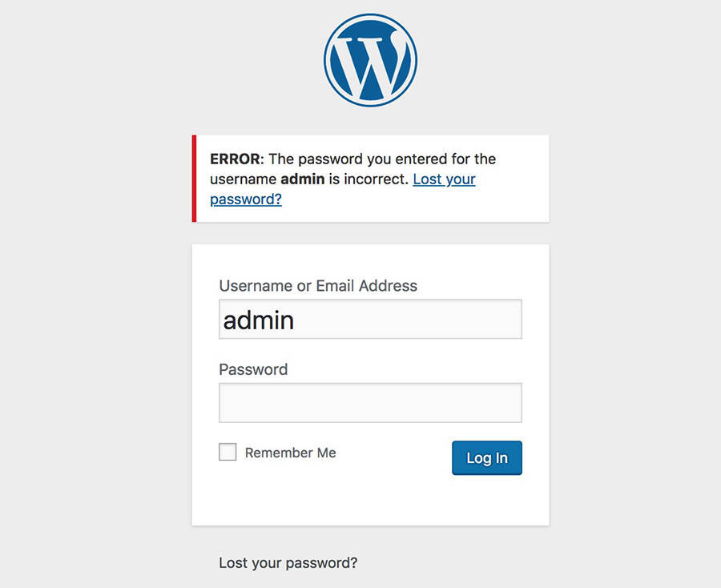721x588 pixels.
Task: Click the Remember Me label text
Action: click(290, 453)
